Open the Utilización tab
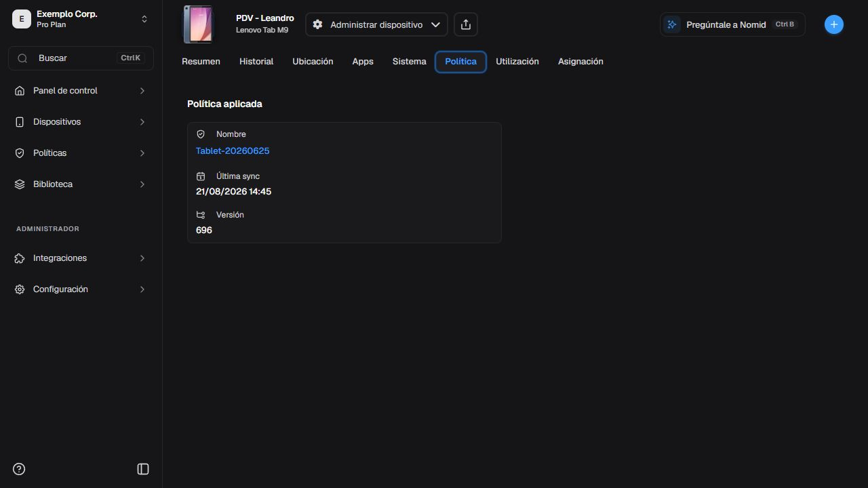The image size is (868, 488). click(x=517, y=62)
